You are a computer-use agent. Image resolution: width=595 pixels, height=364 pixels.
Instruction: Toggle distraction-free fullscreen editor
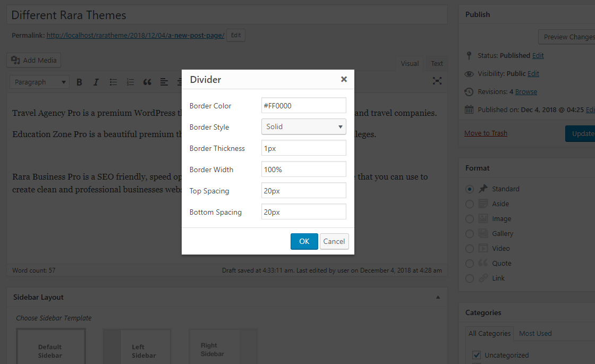tap(437, 81)
